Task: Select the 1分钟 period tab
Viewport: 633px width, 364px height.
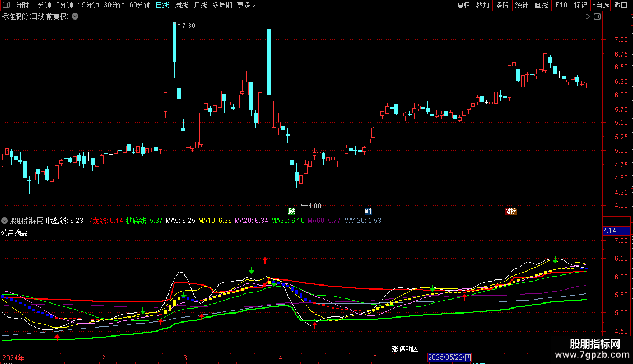Action: tap(43, 5)
